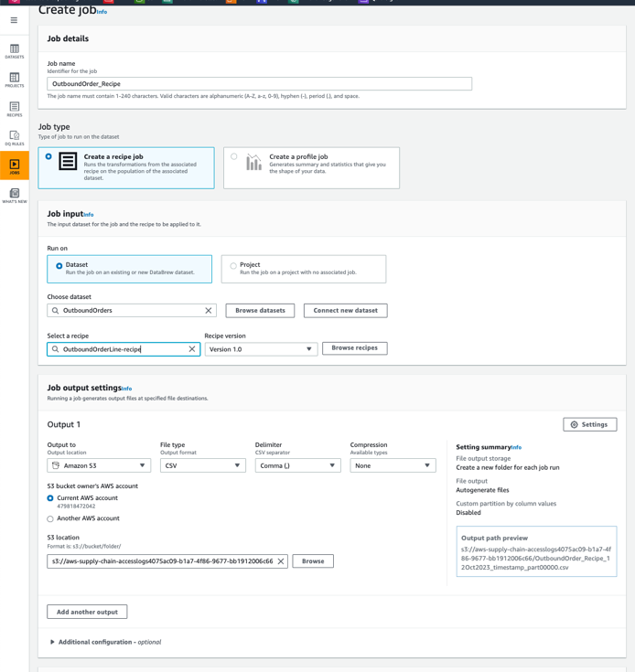Viewport: 635px width, 672px height.
Task: Click the Job name input field
Action: pyautogui.click(x=260, y=84)
